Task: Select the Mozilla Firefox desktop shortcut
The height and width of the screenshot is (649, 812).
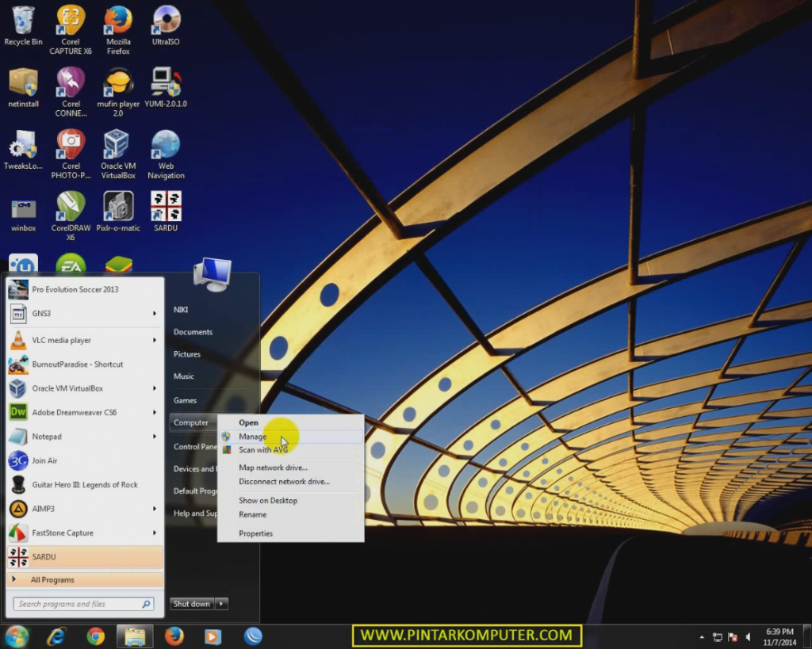Action: coord(118,29)
